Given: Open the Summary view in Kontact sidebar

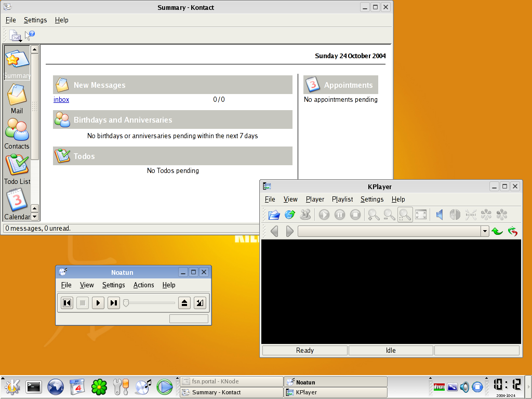Looking at the screenshot, I should pos(17,63).
